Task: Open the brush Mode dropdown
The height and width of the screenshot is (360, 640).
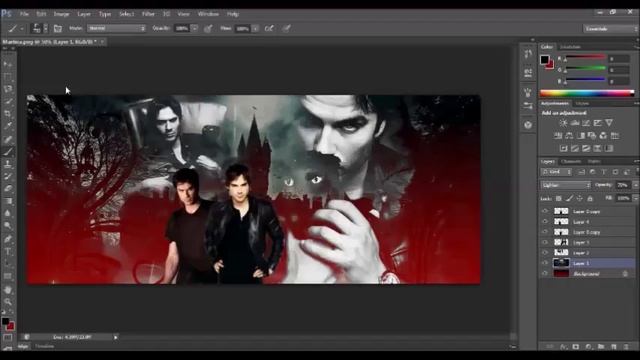Action: click(x=116, y=28)
